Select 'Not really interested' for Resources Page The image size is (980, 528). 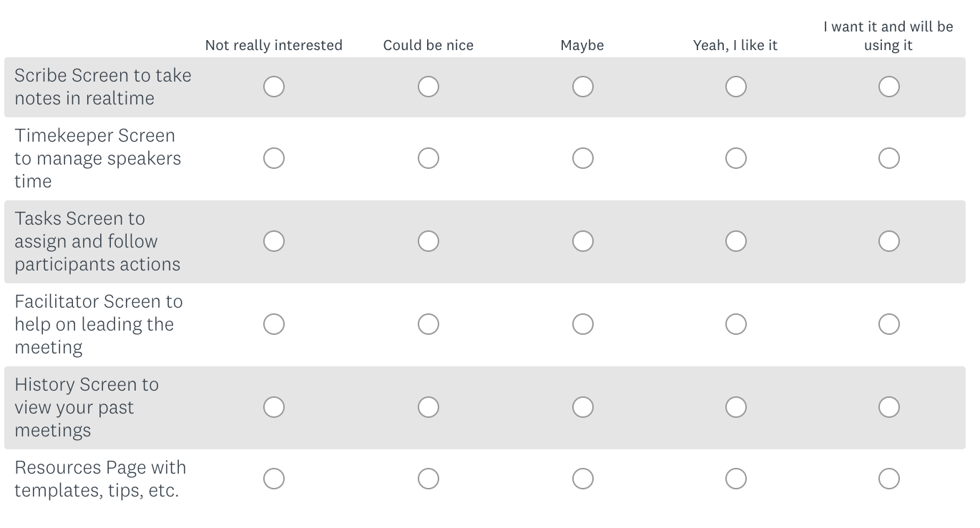pyautogui.click(x=274, y=479)
